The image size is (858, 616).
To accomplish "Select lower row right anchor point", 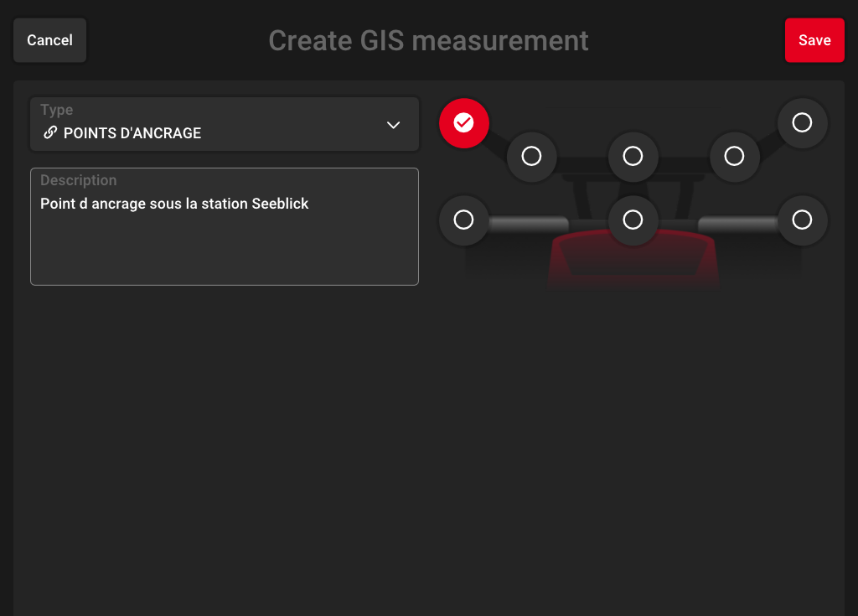I will click(x=802, y=220).
